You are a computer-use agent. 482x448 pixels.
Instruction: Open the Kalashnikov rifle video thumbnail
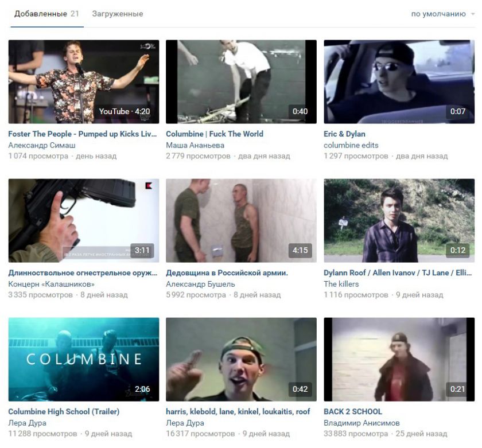[x=84, y=221]
